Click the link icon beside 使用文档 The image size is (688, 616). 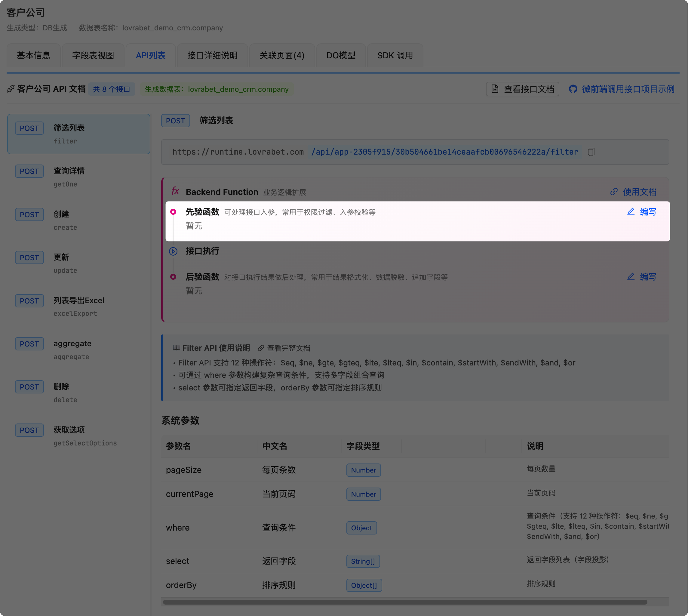[x=613, y=192]
